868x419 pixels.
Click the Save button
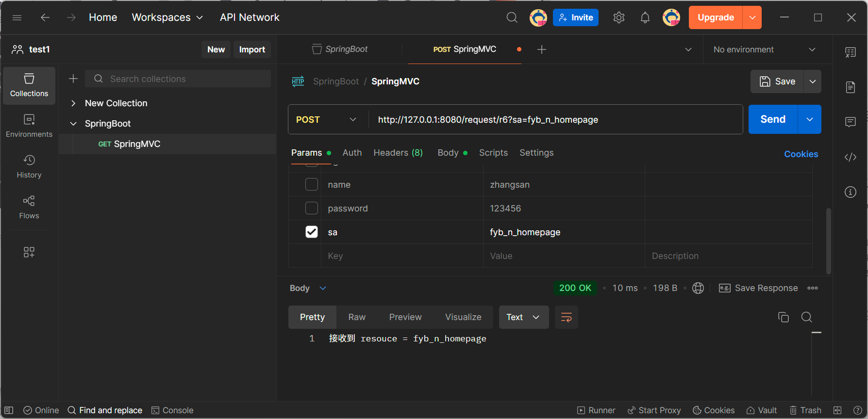pyautogui.click(x=777, y=81)
